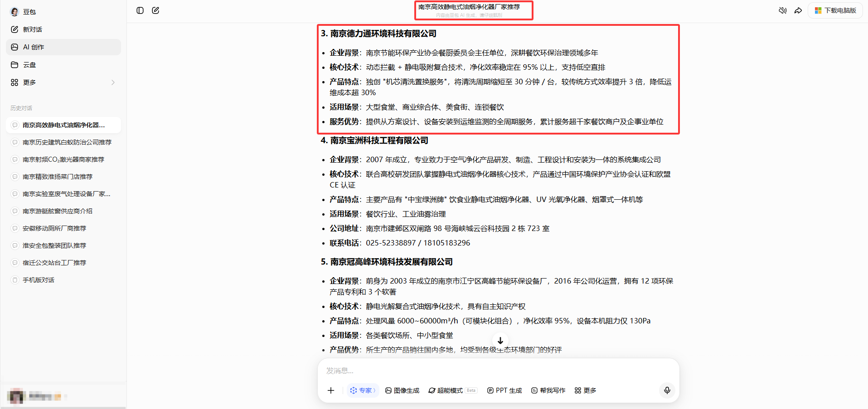Open chat 南京游艇舷窗供应商介绍
The image size is (868, 409).
[63, 211]
